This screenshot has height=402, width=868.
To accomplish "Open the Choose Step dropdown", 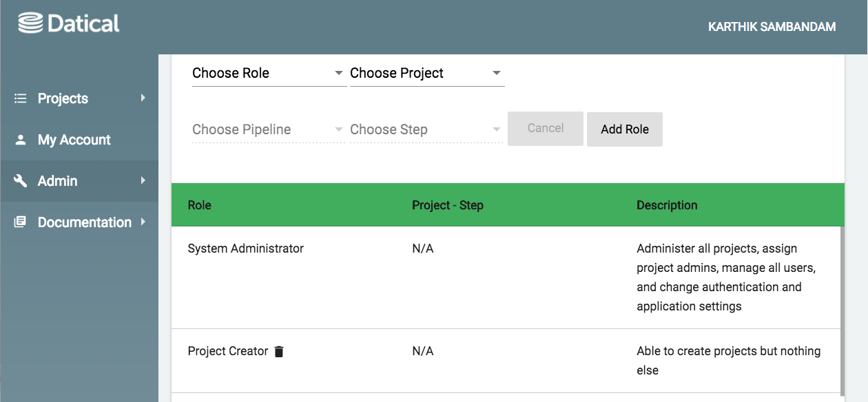I will tap(426, 129).
